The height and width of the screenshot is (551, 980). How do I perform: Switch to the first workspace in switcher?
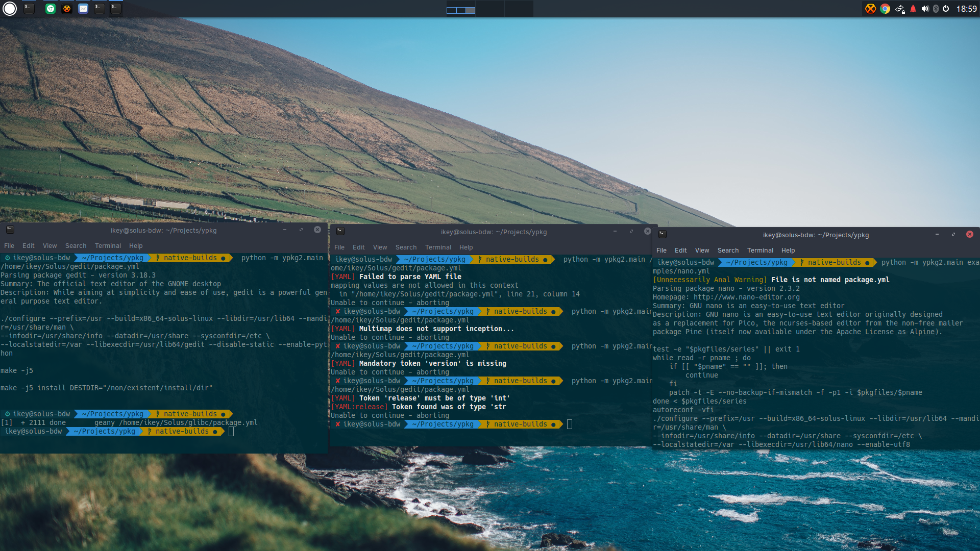pos(461,10)
